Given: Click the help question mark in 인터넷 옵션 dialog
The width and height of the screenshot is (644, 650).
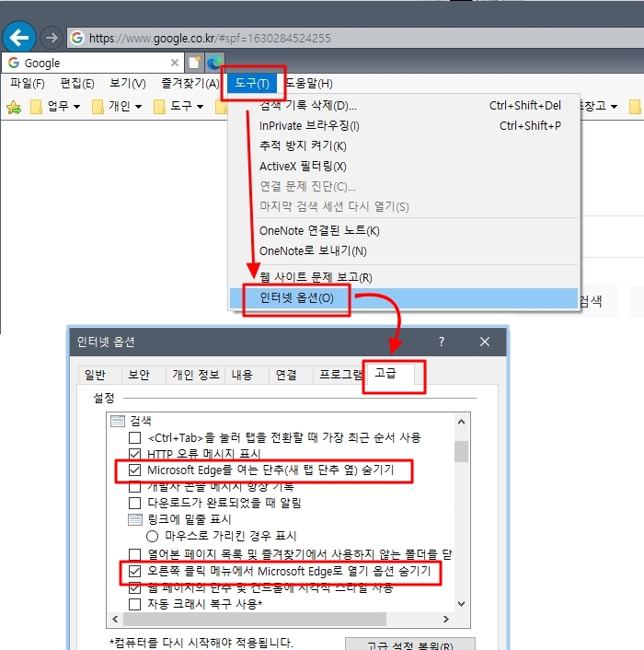Looking at the screenshot, I should point(442,342).
